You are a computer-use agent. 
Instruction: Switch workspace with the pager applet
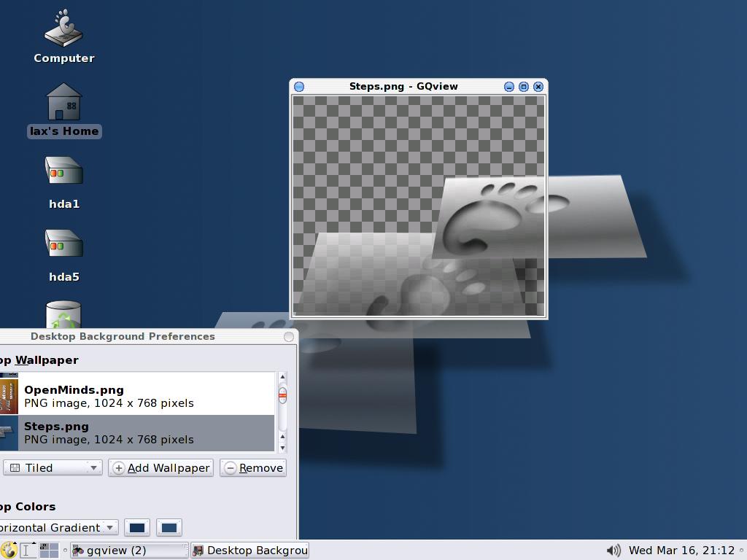point(49,551)
